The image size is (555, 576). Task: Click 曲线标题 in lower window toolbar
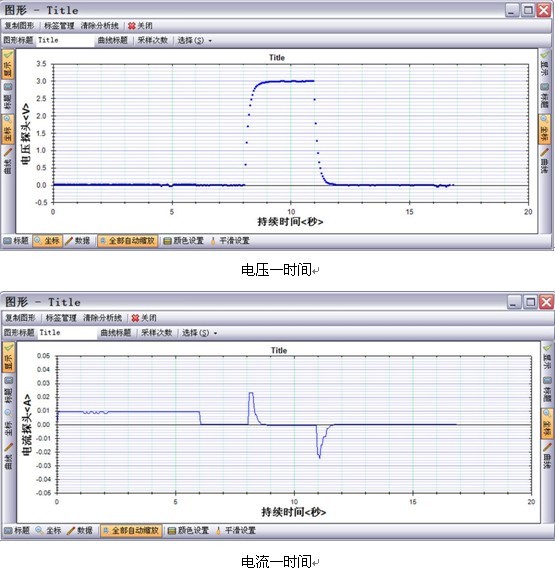click(x=116, y=333)
